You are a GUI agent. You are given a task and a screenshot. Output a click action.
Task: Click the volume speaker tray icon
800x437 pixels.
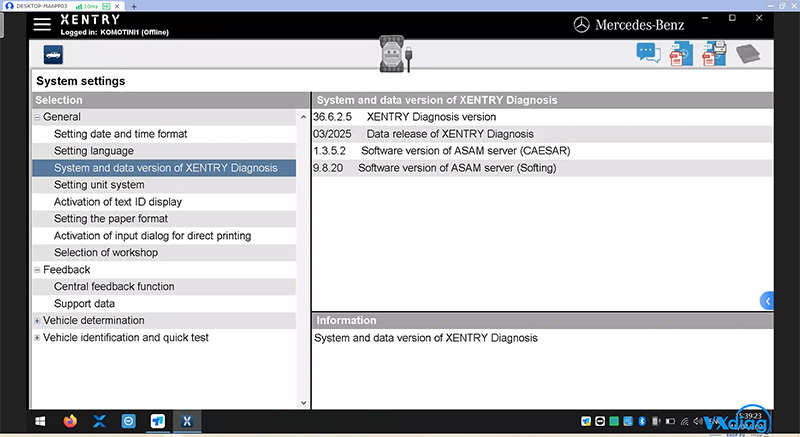pos(698,421)
